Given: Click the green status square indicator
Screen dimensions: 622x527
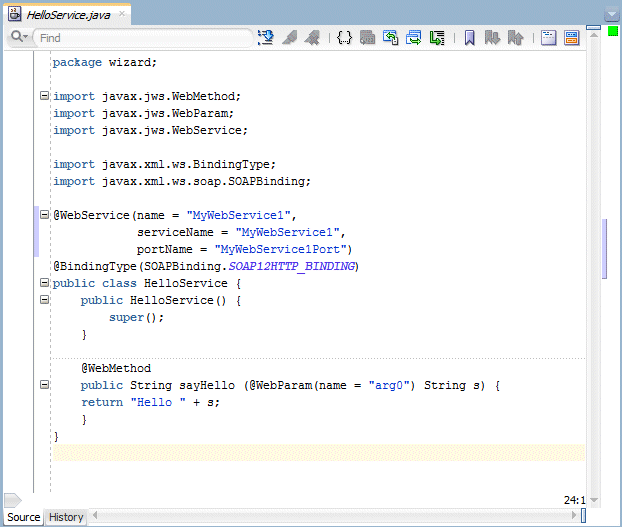Looking at the screenshot, I should (613, 31).
